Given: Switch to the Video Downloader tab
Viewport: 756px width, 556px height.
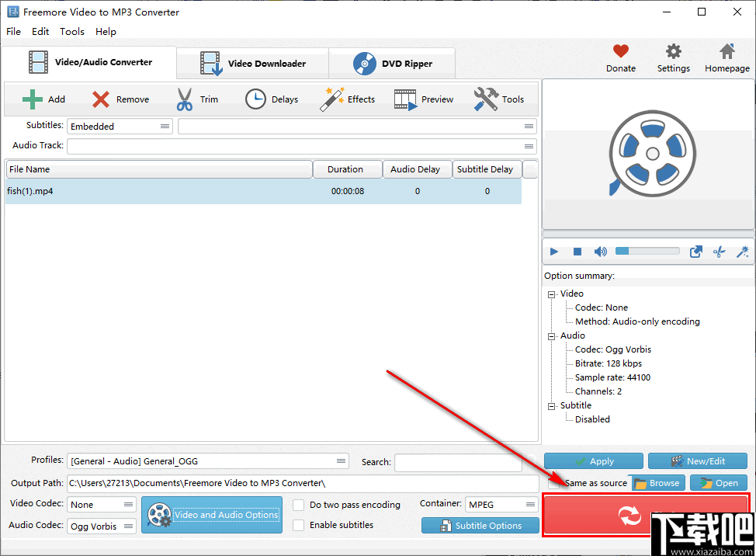Looking at the screenshot, I should [x=252, y=63].
